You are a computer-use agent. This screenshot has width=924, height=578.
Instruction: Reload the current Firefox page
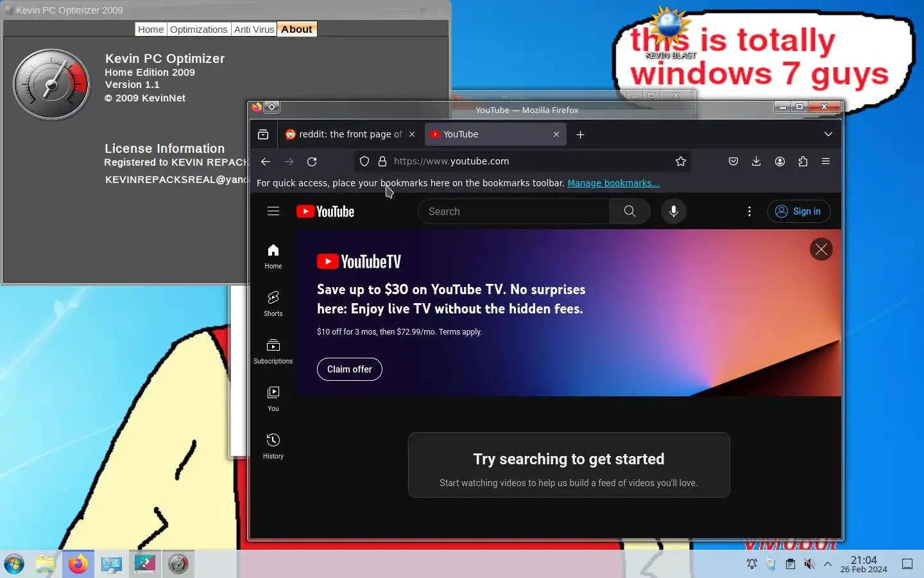pos(312,161)
